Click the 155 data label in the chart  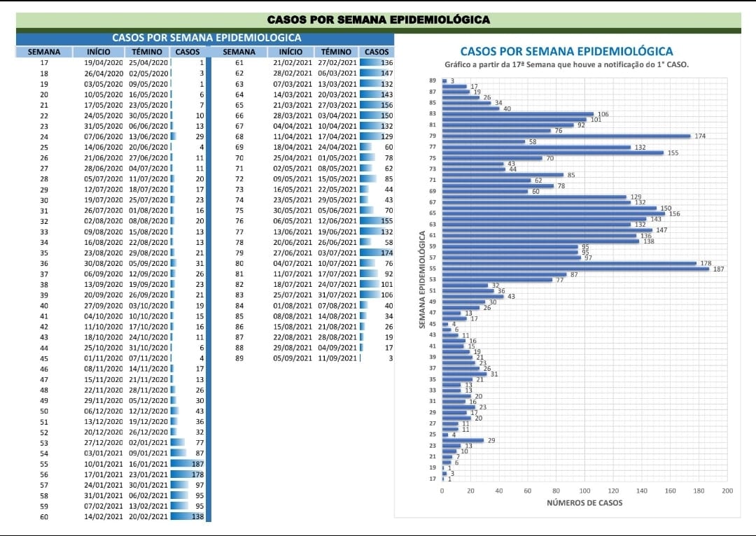pos(673,153)
